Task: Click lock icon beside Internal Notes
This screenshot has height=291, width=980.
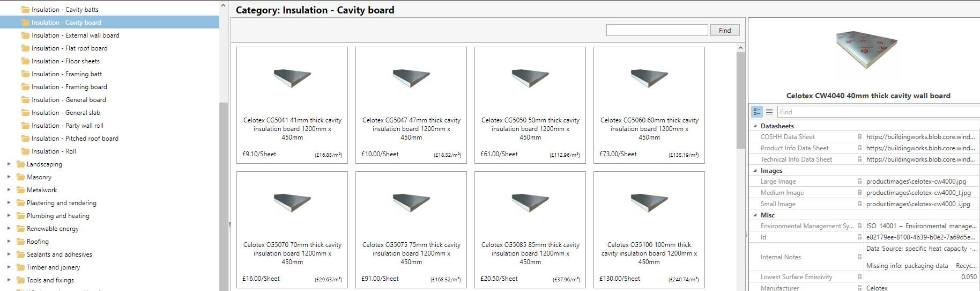Action: coord(859,257)
